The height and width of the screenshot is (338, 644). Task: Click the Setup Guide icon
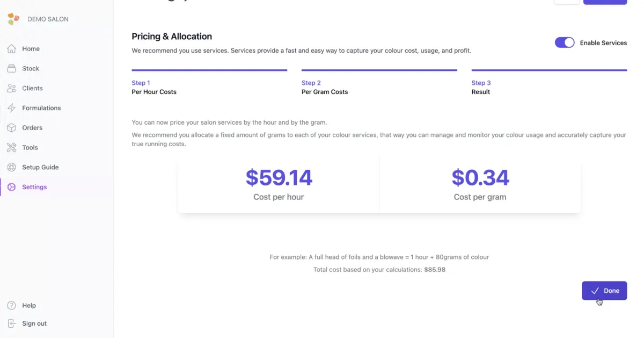11,167
